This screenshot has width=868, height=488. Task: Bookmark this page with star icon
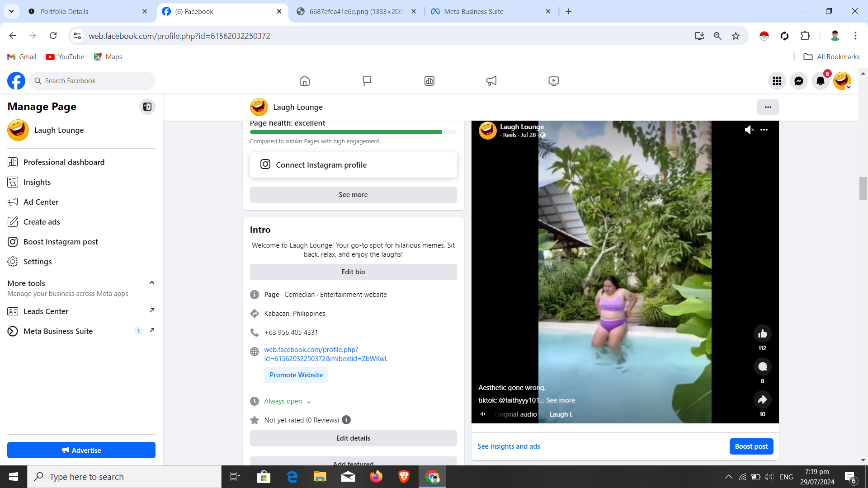point(736,36)
